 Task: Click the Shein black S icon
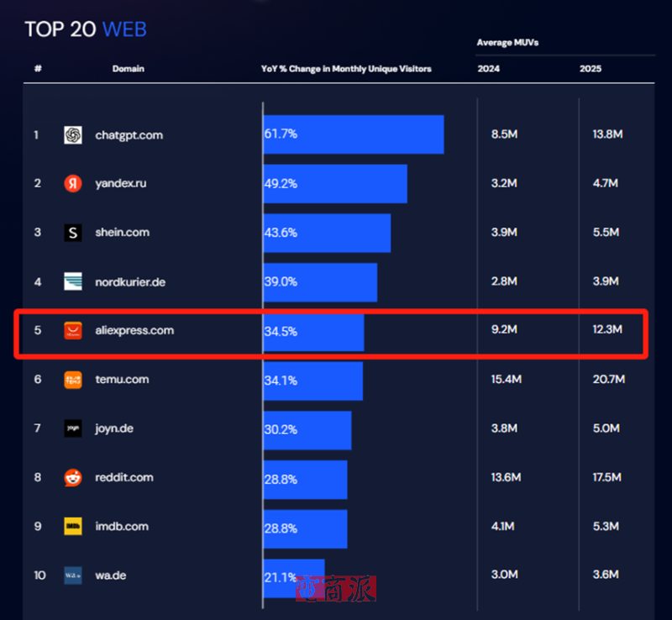point(73,233)
